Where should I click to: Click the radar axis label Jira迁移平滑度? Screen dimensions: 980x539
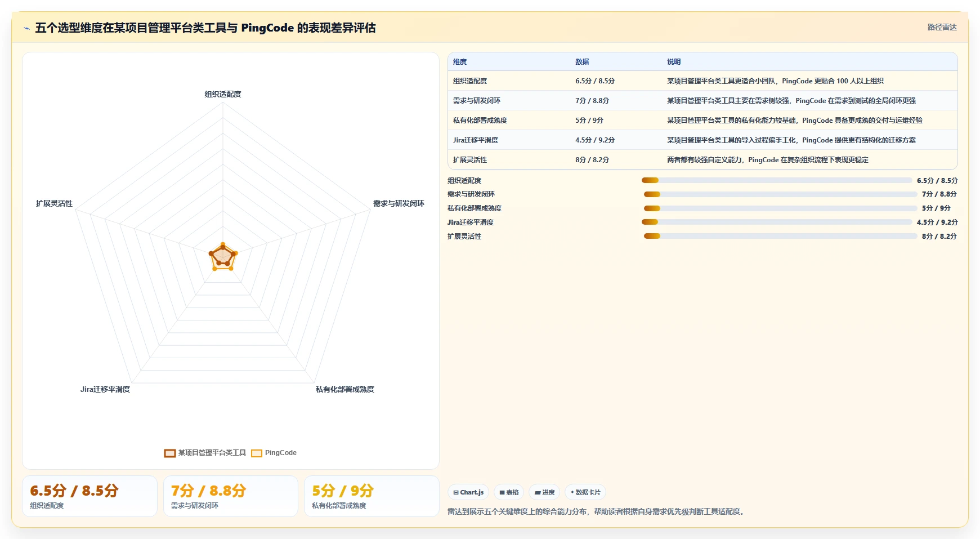(105, 389)
